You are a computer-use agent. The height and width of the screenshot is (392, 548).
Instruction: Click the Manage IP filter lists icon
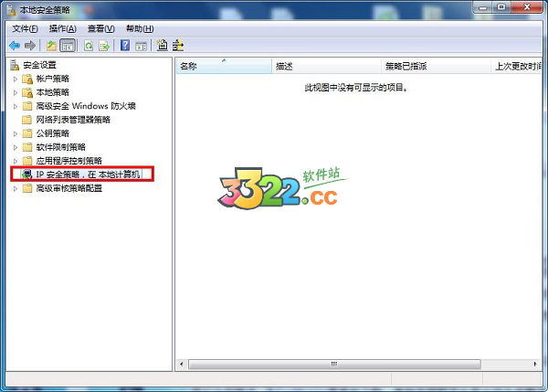(x=177, y=45)
